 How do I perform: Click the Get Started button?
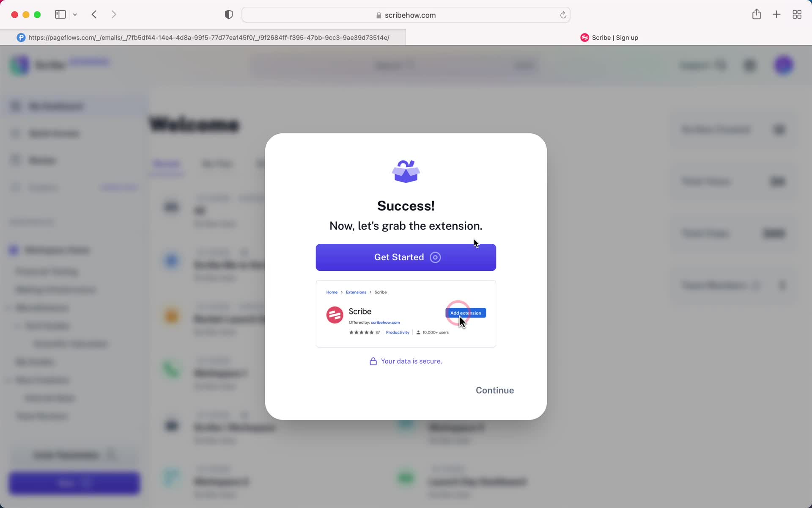406,257
